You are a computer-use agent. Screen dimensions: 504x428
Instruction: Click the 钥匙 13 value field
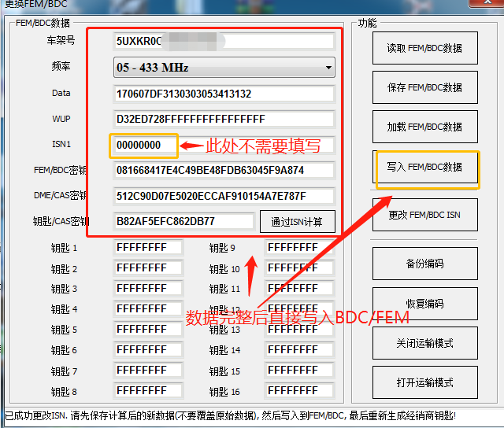tap(299, 329)
